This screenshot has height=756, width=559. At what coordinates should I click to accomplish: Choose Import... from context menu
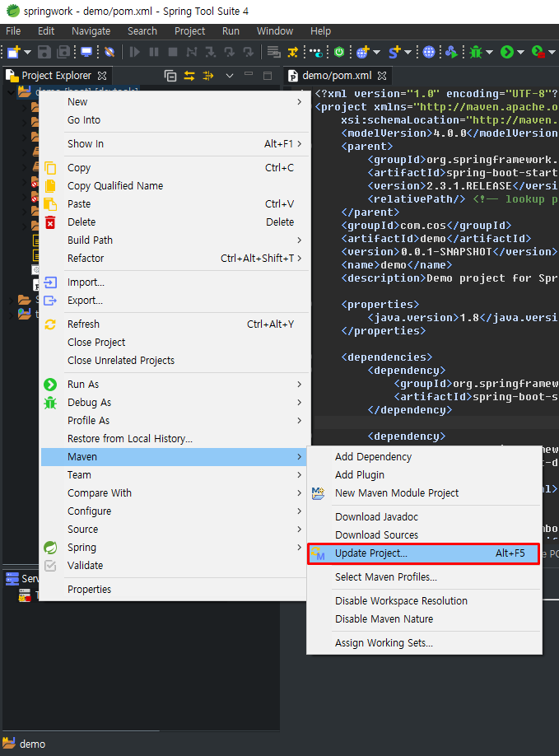175,282
